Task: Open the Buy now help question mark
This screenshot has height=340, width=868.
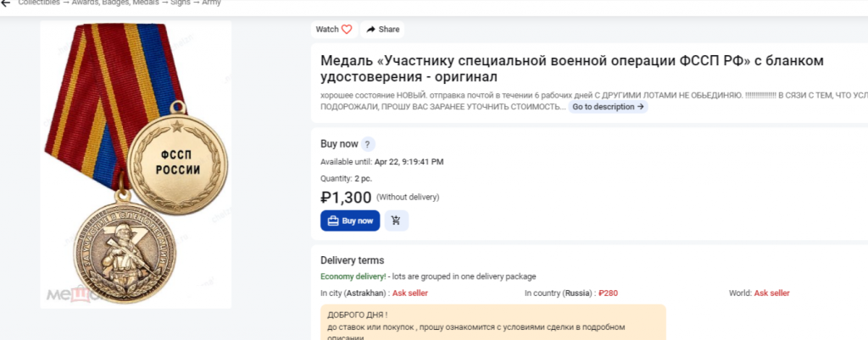Action: pos(368,144)
